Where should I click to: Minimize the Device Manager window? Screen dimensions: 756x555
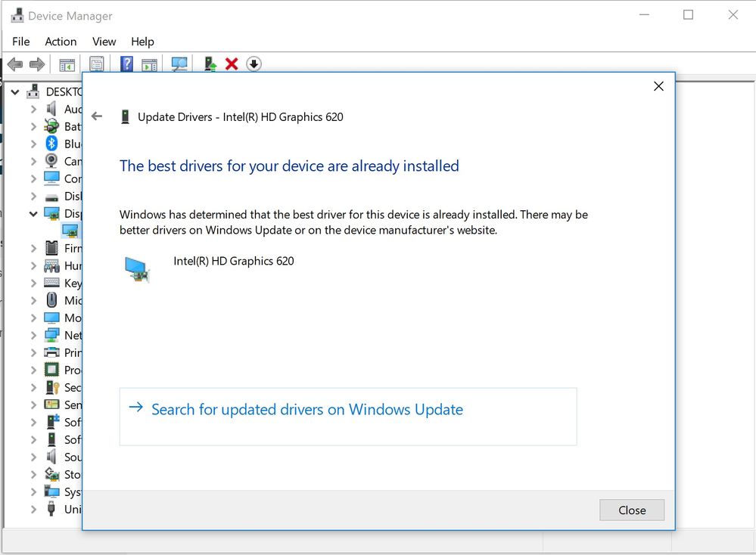pos(644,15)
